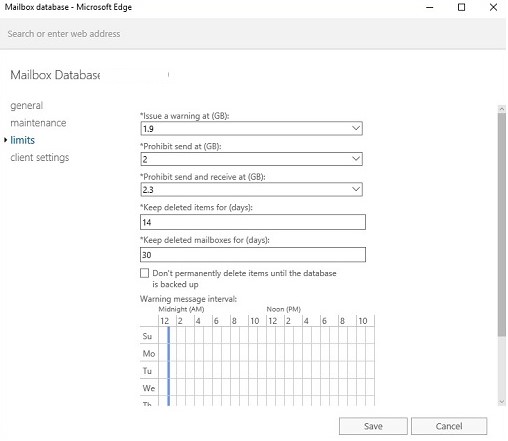508x441 pixels.
Task: Select the Monday noon schedule cell
Action: (x=271, y=353)
